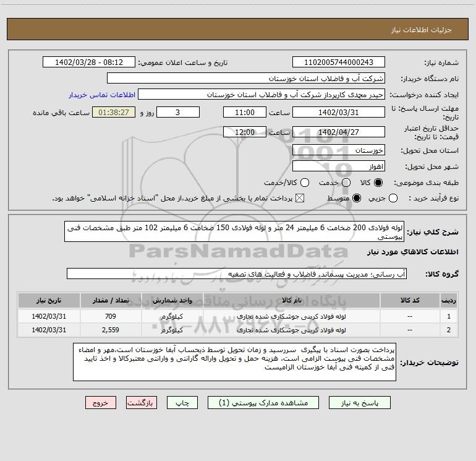476x461 pixels.
Task: Click the ردیف column header
Action: [449, 300]
